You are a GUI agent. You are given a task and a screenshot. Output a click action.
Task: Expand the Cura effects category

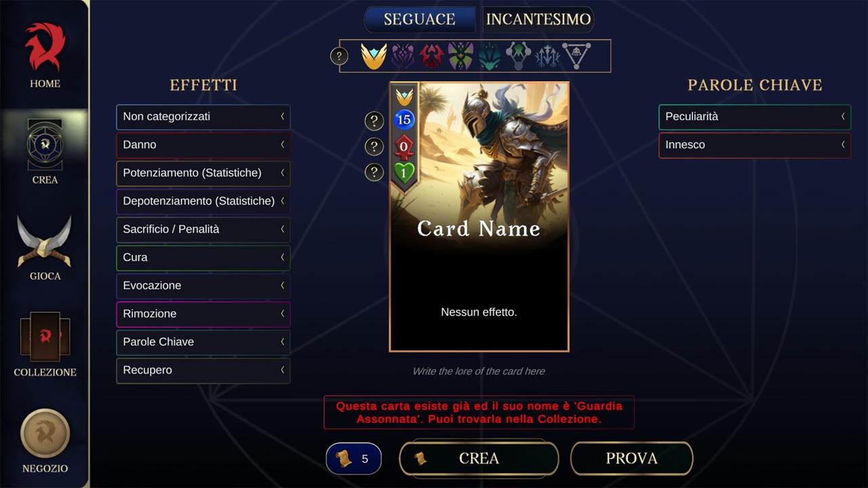tap(203, 258)
